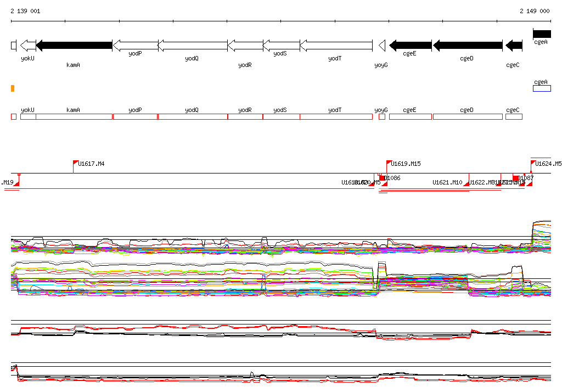Select the white yodQ gene arrow
The image size is (562, 392).
(193, 45)
